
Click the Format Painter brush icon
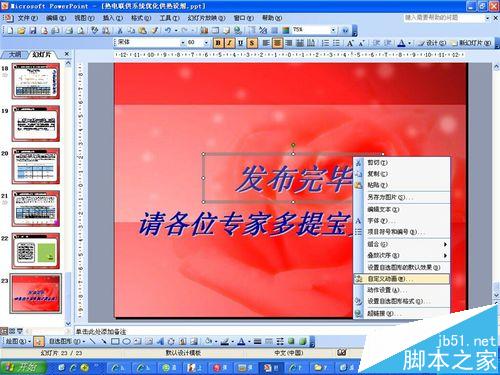click(x=155, y=31)
